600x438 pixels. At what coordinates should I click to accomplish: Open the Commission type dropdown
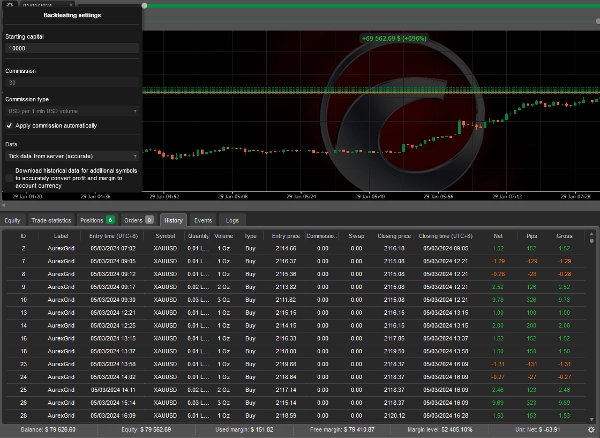72,111
